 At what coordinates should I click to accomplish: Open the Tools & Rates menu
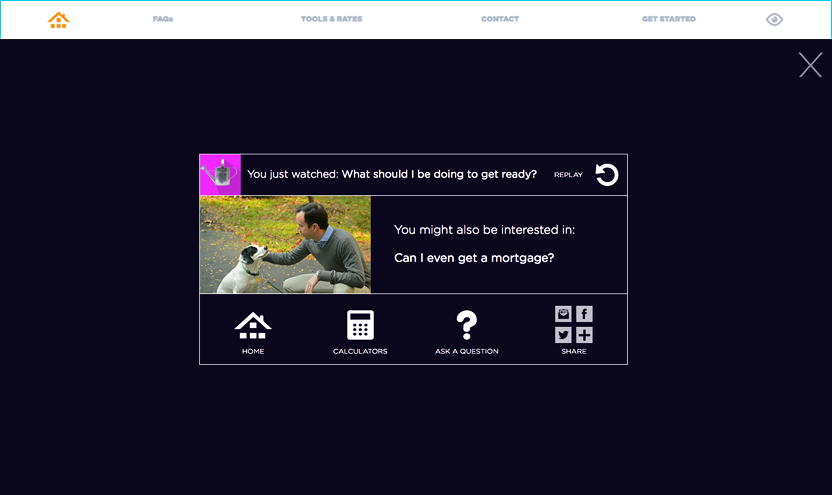tap(331, 19)
